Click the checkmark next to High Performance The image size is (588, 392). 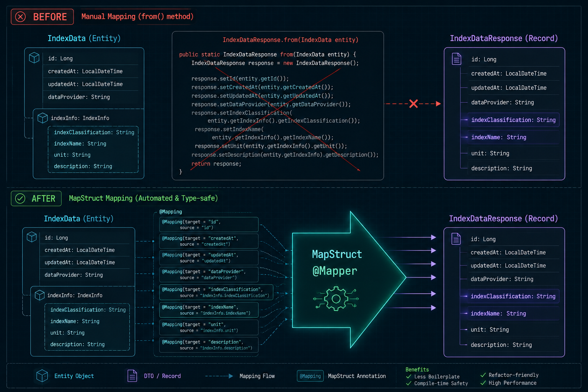(483, 383)
